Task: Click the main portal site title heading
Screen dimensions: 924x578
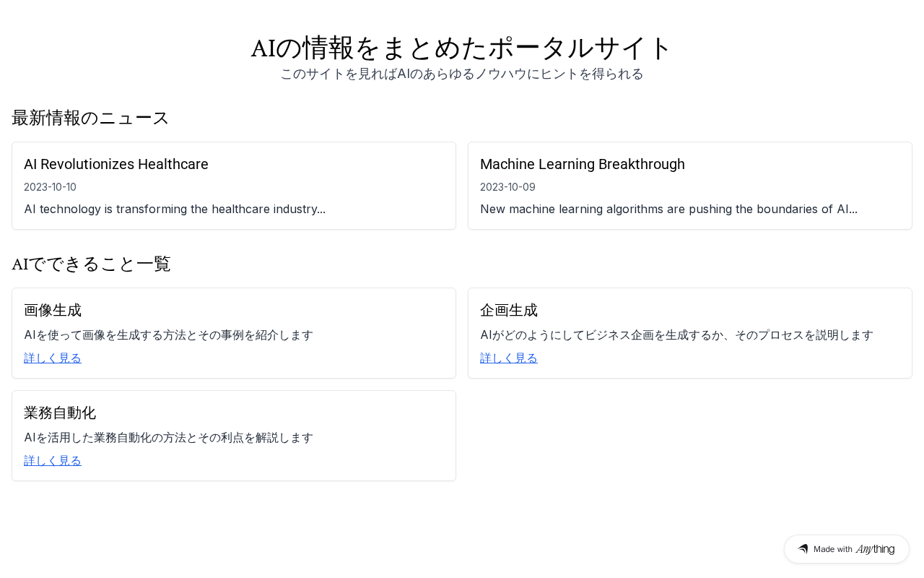Action: pyautogui.click(x=462, y=48)
